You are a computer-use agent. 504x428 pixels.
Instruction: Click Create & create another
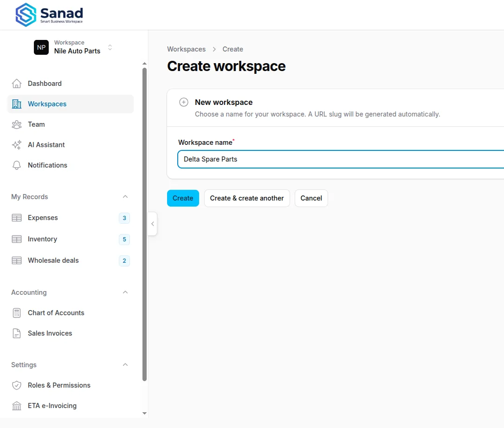pyautogui.click(x=247, y=198)
